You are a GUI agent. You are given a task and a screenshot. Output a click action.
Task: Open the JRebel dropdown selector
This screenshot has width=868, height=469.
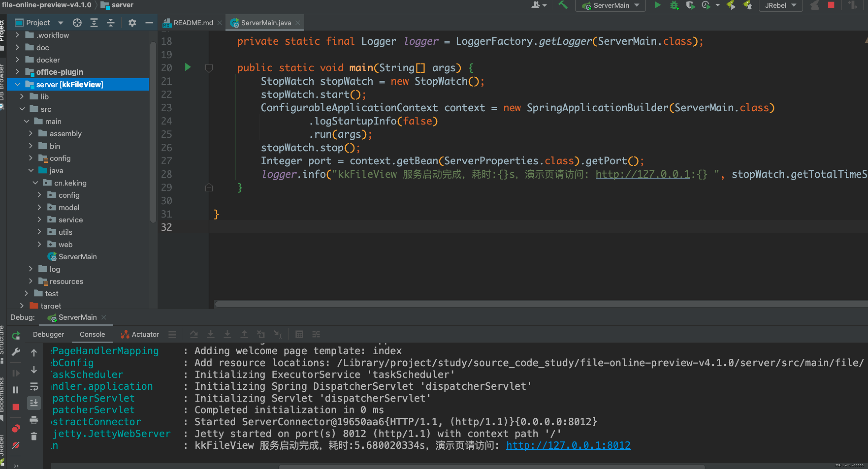tap(780, 5)
